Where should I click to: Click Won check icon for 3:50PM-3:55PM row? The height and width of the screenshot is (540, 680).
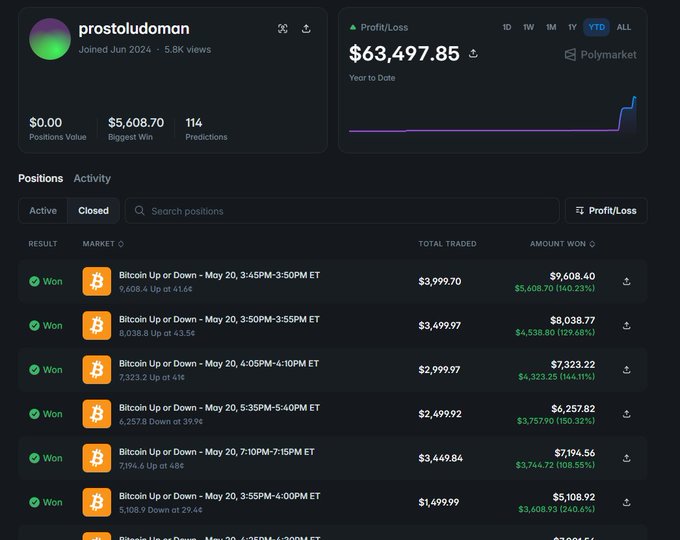(x=34, y=326)
